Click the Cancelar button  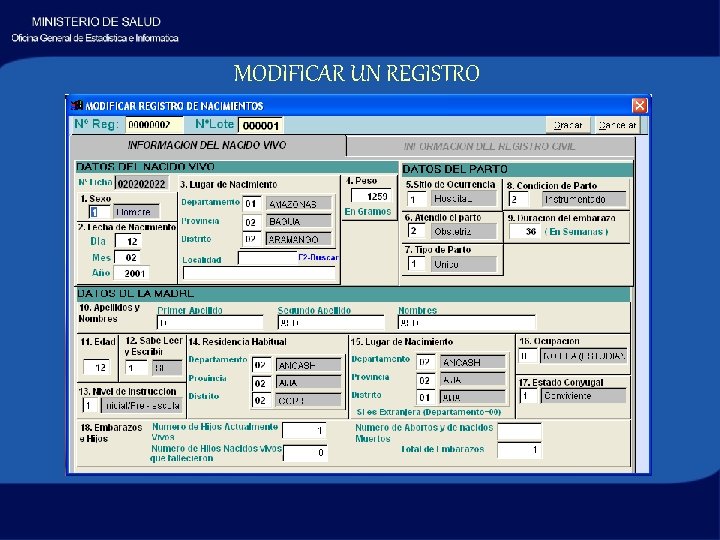(618, 125)
